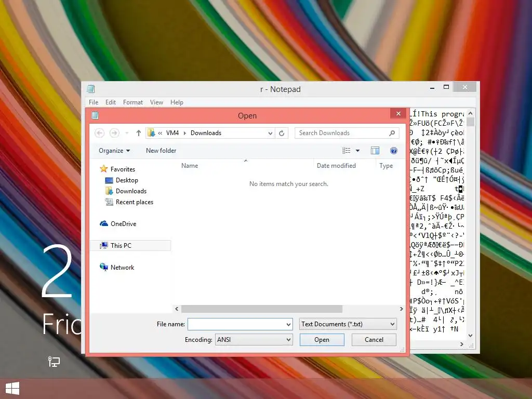Screen dimensions: 532x399
Task: Click the Notepad window title icon
Action: click(x=90, y=89)
